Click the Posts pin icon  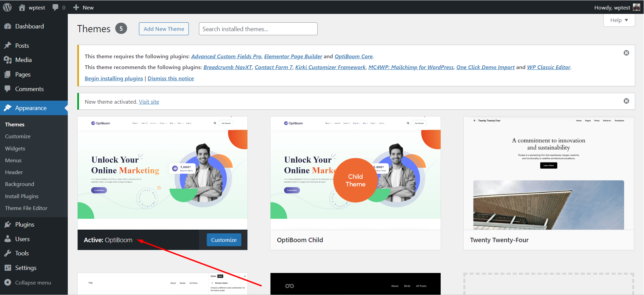click(7, 45)
